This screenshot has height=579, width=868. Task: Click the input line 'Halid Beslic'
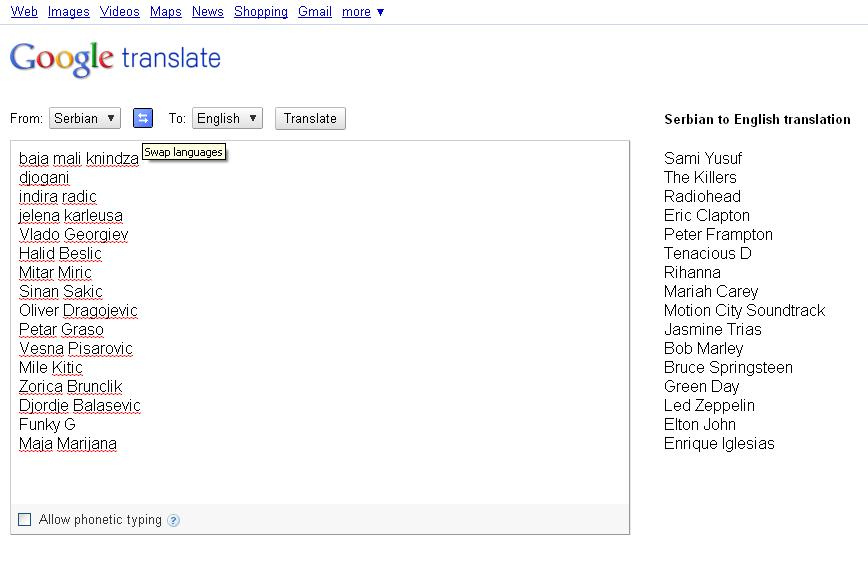[60, 254]
